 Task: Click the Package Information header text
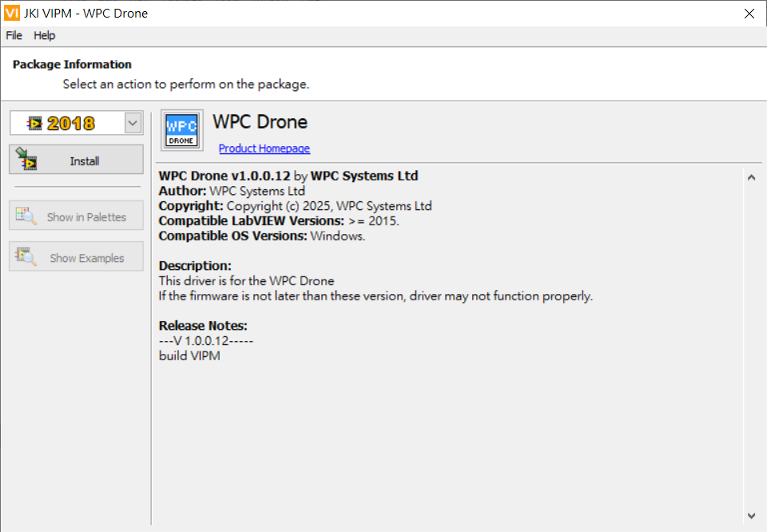[x=72, y=65]
